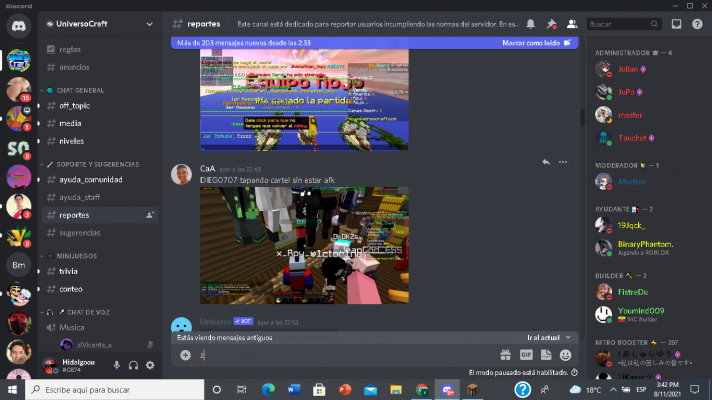Screen dimensions: 712x400
Task: Open the Nitro gift icon
Action: (x=505, y=355)
